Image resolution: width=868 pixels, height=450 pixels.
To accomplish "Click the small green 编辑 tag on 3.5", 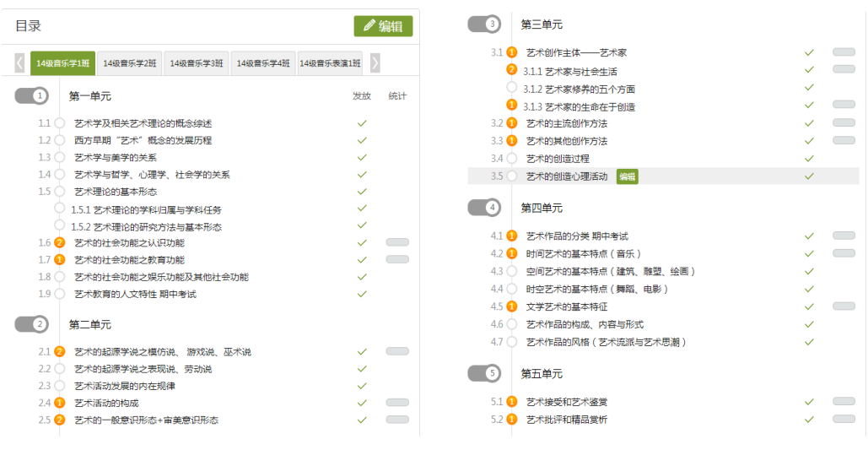I will pos(627,176).
